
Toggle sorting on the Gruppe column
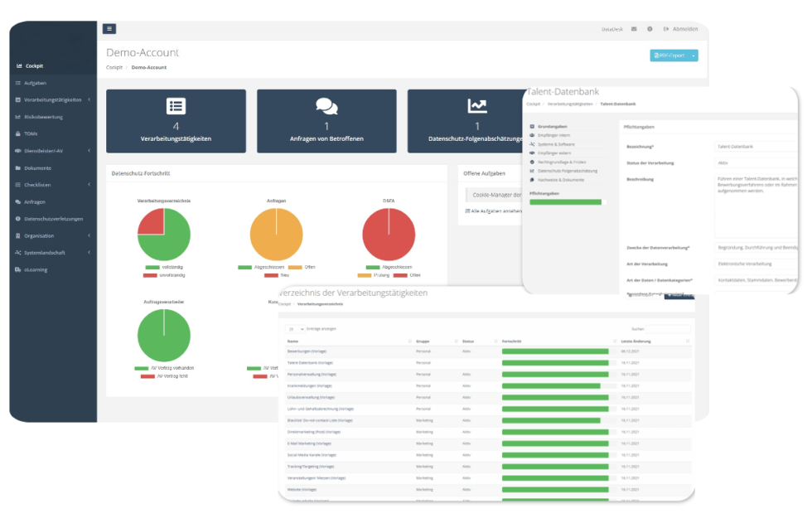click(424, 340)
